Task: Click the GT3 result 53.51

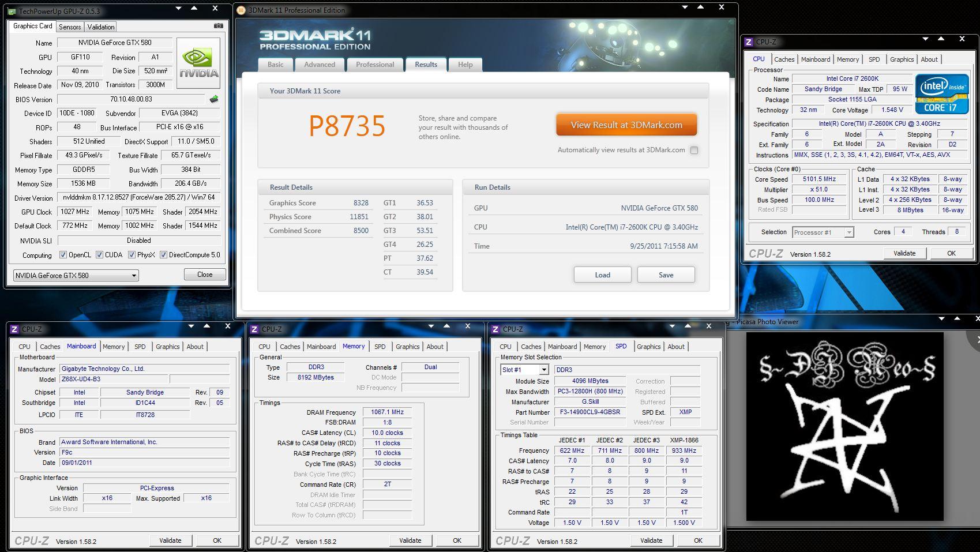Action: click(x=425, y=231)
